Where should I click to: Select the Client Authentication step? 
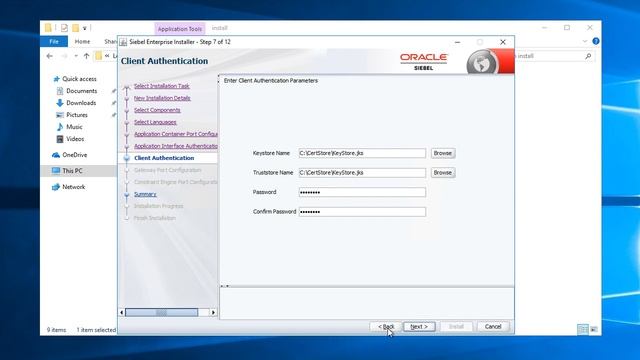[164, 158]
